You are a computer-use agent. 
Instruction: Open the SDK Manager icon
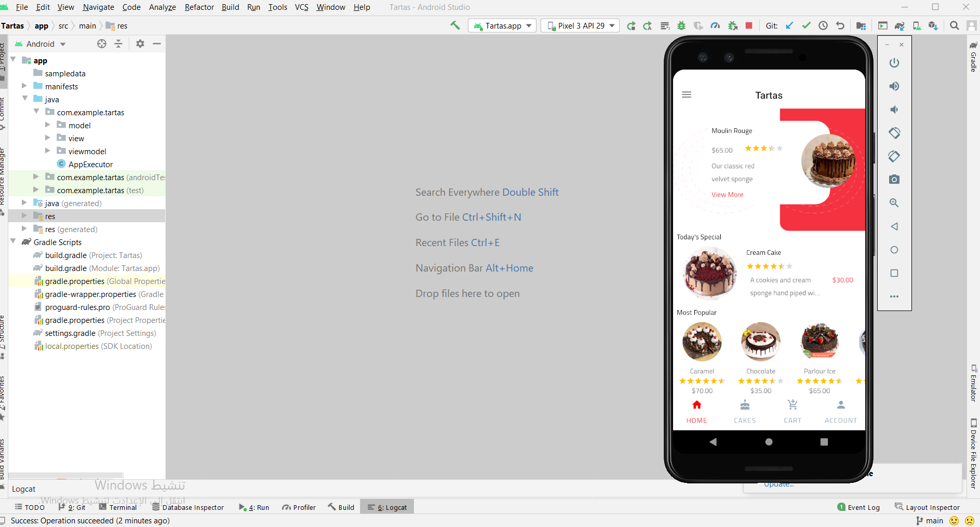pyautogui.click(x=933, y=25)
